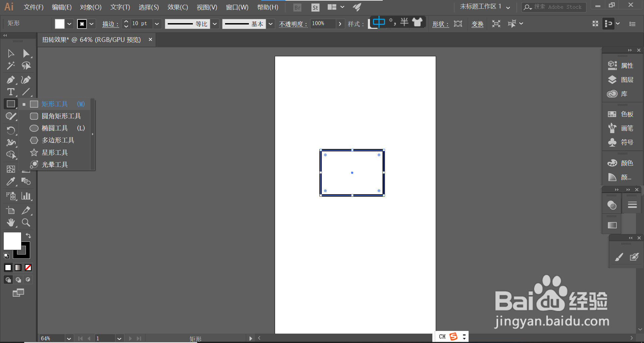
Task: Open the stroke color dropdown arrow
Action: click(x=92, y=24)
